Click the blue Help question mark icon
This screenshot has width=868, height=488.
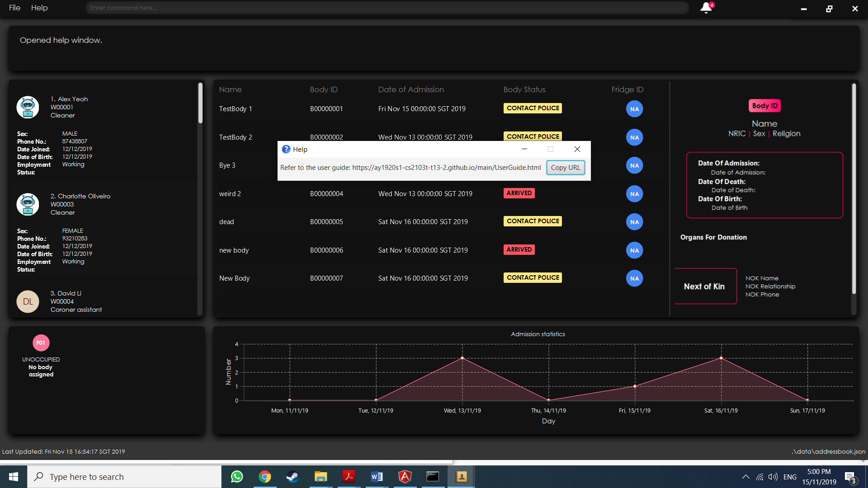click(286, 149)
